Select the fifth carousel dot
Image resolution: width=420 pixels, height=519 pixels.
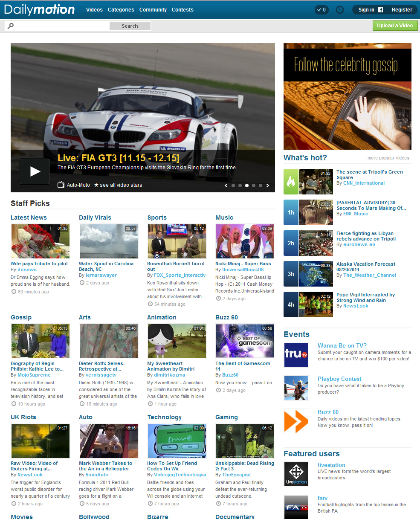pos(261,186)
